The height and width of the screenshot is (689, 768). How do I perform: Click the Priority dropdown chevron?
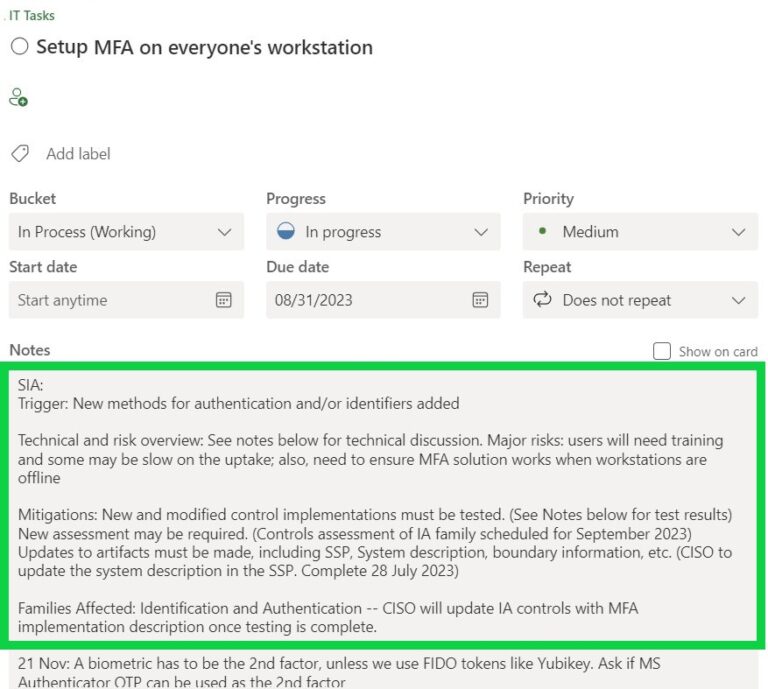pos(739,232)
